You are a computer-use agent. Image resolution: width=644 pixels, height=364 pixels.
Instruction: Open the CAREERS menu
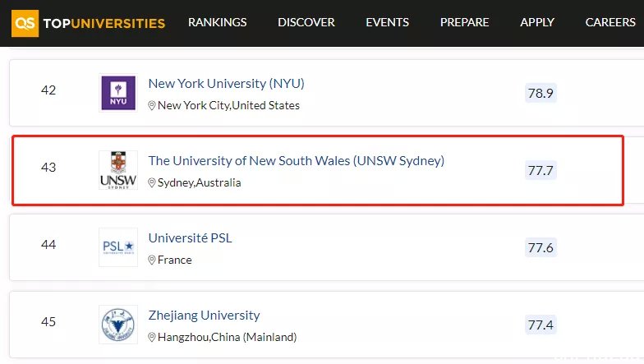[x=610, y=22]
